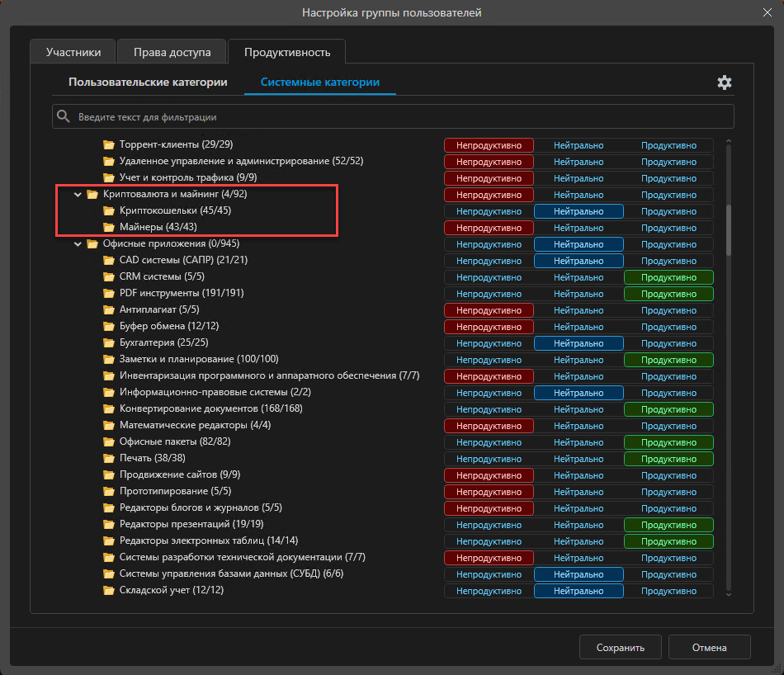
Task: Click folder icon of Майнеры
Action: [109, 228]
